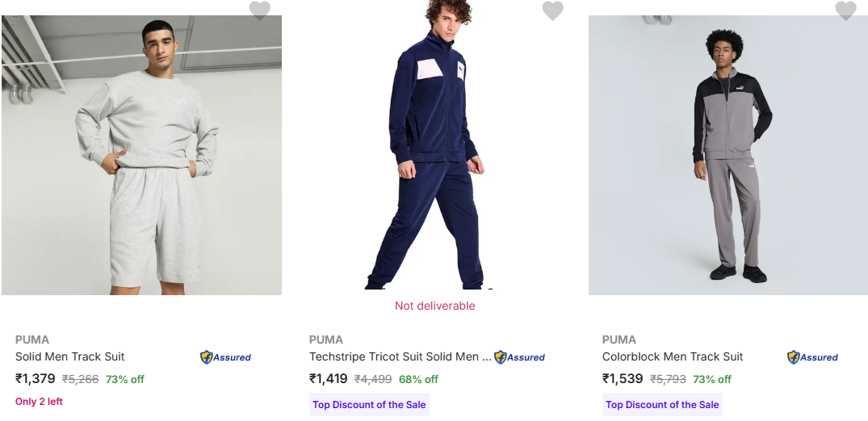Click Top Discount tag under Techstripe suit
This screenshot has width=868, height=421.
pos(369,405)
